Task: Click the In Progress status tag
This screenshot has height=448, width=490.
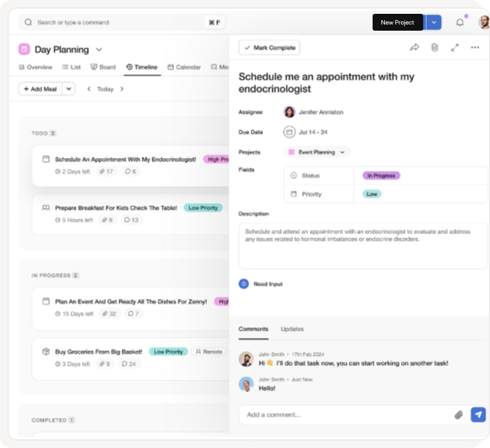Action: pyautogui.click(x=381, y=176)
